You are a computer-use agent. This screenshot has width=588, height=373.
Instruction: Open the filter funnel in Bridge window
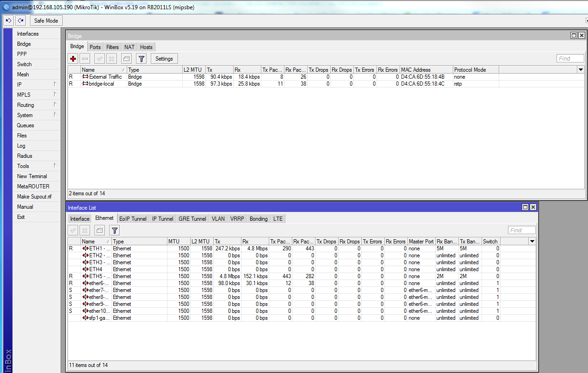142,59
